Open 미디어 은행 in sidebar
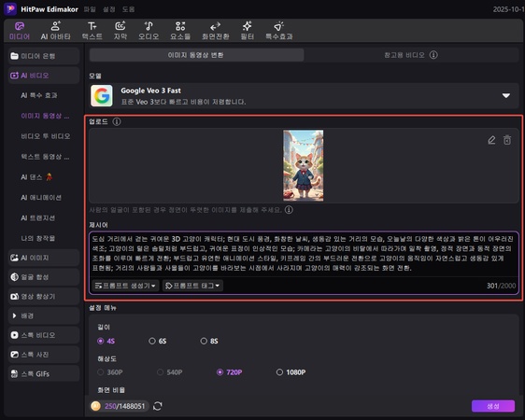 tap(44, 56)
